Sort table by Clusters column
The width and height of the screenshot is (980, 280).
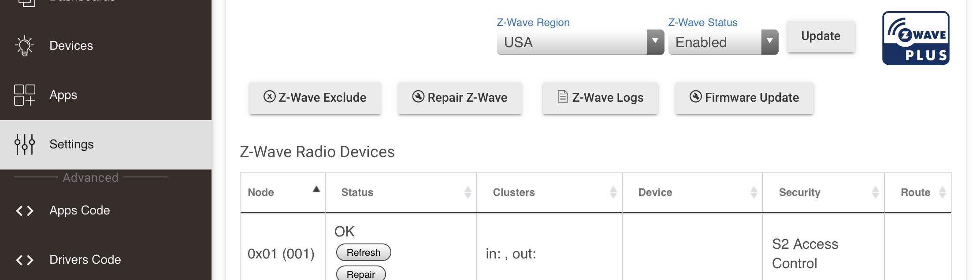click(549, 192)
